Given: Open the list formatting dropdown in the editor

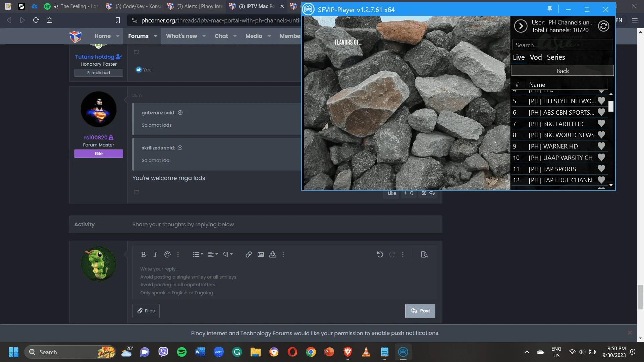Looking at the screenshot, I should click(x=198, y=255).
